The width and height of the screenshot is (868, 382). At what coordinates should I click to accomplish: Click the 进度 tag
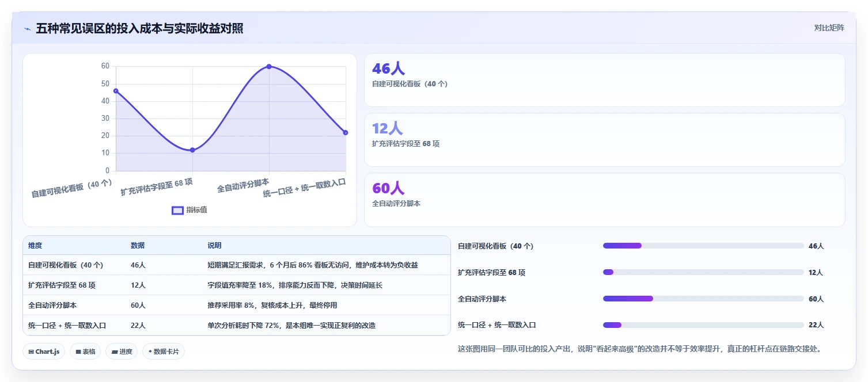[122, 352]
